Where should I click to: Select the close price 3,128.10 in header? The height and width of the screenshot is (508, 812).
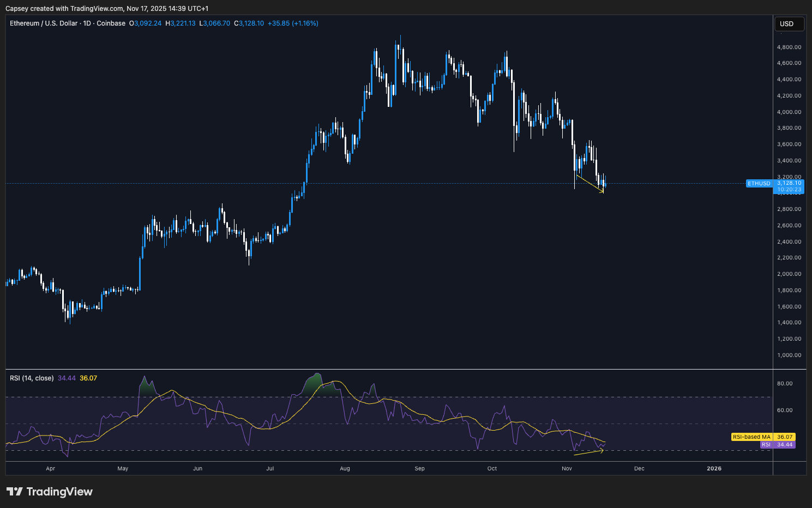[249, 23]
